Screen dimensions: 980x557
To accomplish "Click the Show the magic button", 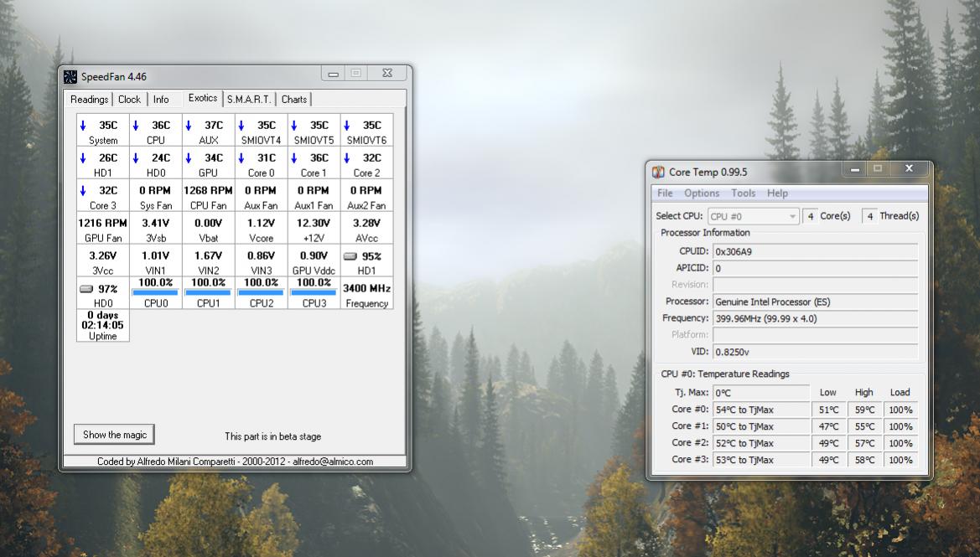I will coord(114,435).
